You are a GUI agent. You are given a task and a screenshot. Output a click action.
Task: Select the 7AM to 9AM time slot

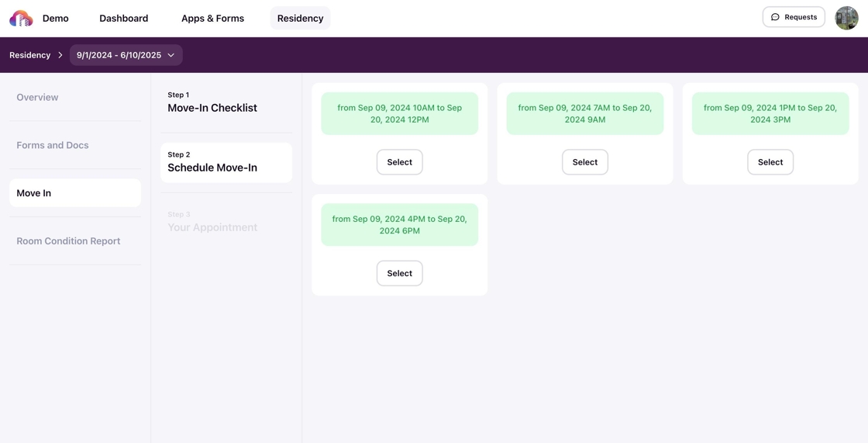tap(584, 162)
